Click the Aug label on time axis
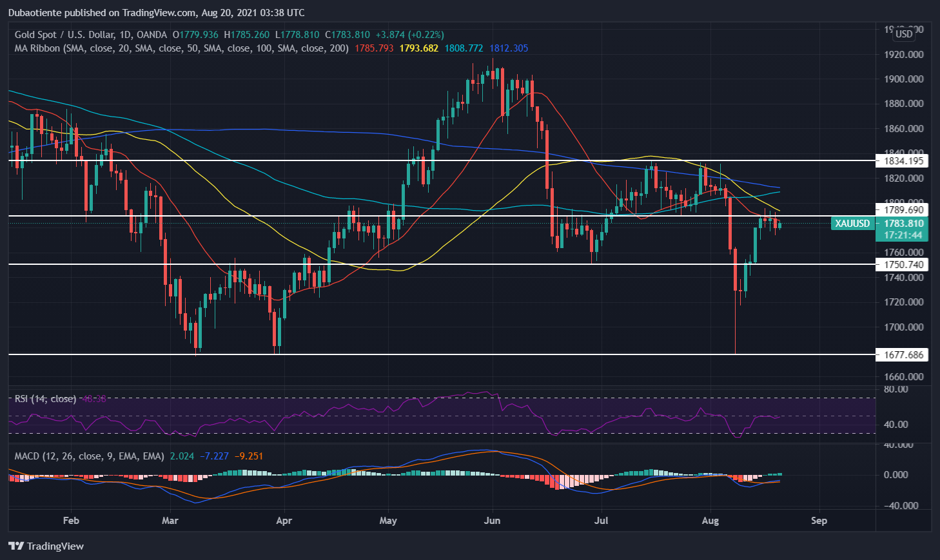940x560 pixels. coord(710,521)
